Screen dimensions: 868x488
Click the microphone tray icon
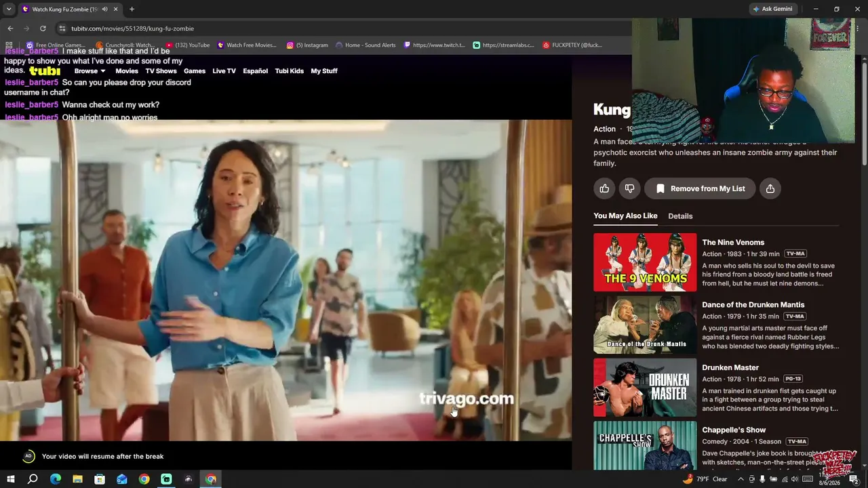[762, 479]
